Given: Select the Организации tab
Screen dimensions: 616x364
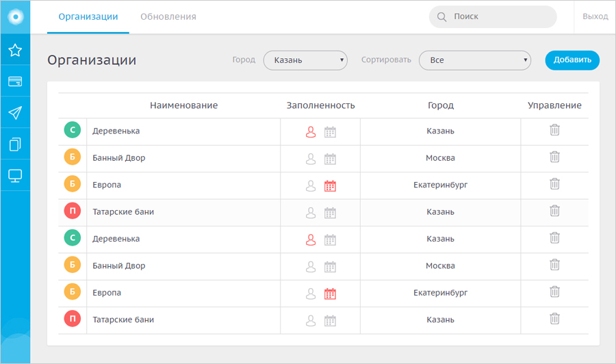Looking at the screenshot, I should [x=88, y=16].
